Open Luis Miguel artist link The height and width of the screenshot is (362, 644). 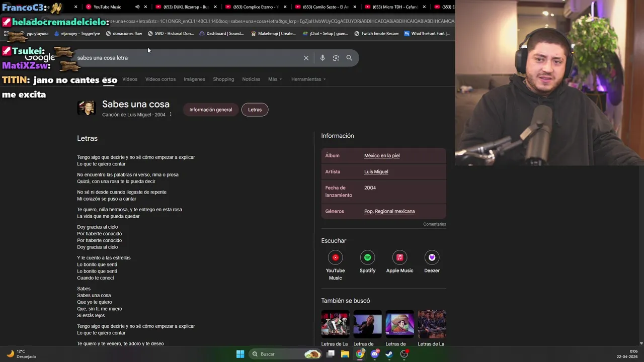point(376,172)
